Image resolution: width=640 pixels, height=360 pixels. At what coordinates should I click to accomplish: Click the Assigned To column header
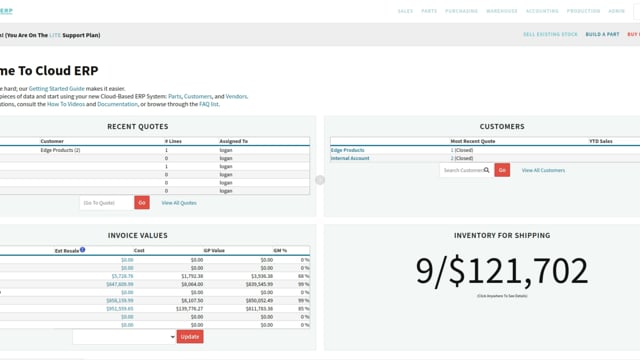[x=233, y=141]
